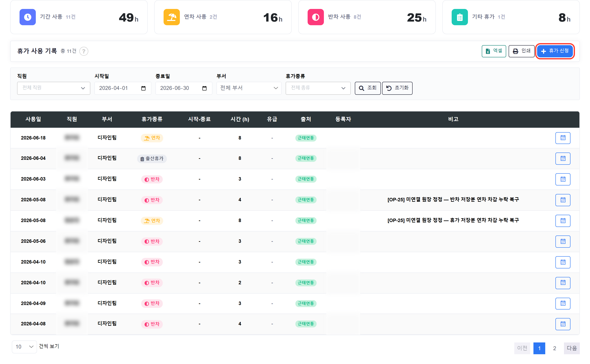The width and height of the screenshot is (590, 364).
Task: Click the 연차 사용 16h summary card
Action: coord(223,17)
